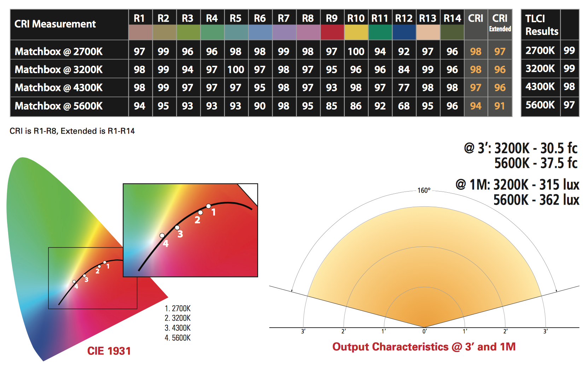588x369 pixels.
Task: Select the '3. 4300K' legend entry
Action: tap(177, 328)
